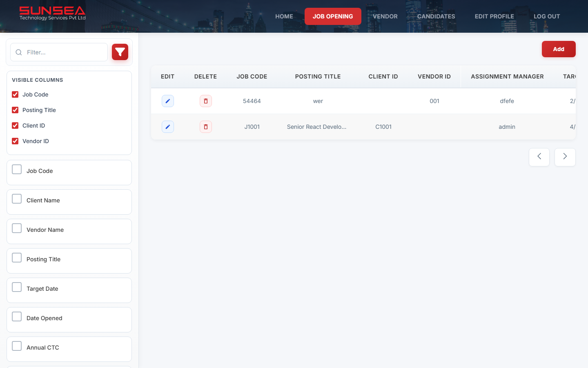Uncheck the Vendor ID visible column

coord(15,141)
